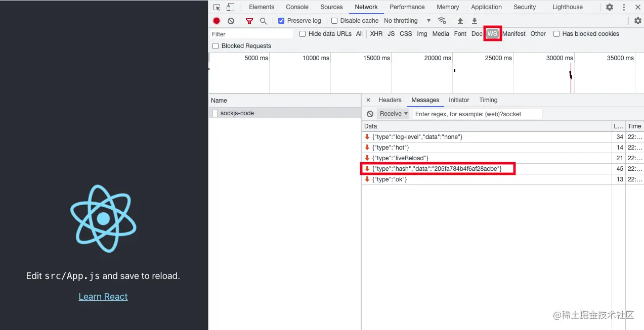Toggle the device toolbar icon
Image resolution: width=644 pixels, height=330 pixels.
pos(230,7)
